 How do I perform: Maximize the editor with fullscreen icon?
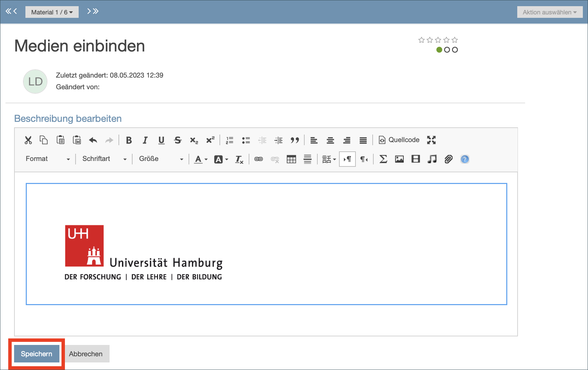click(x=431, y=140)
